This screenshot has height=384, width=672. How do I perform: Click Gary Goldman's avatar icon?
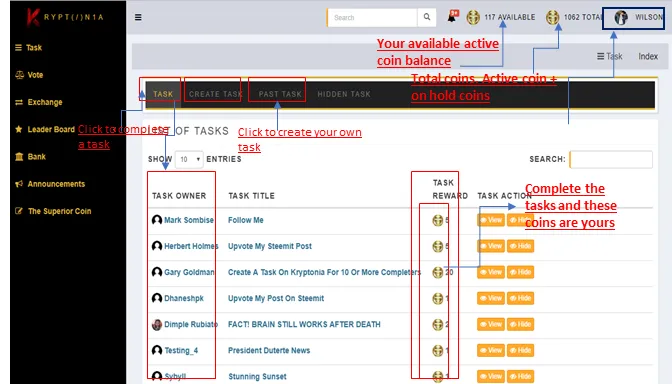pyautogui.click(x=157, y=272)
